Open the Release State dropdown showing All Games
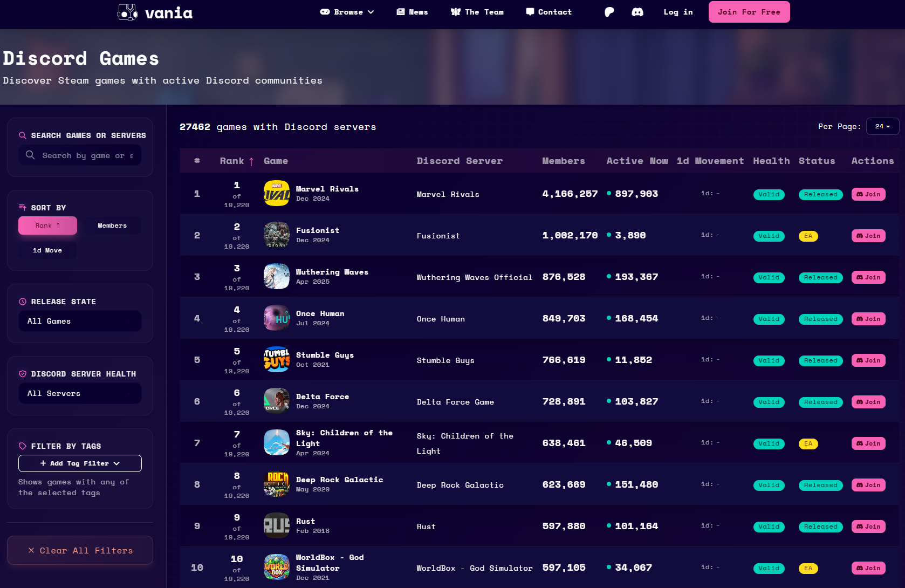The width and height of the screenshot is (905, 588). [x=80, y=321]
